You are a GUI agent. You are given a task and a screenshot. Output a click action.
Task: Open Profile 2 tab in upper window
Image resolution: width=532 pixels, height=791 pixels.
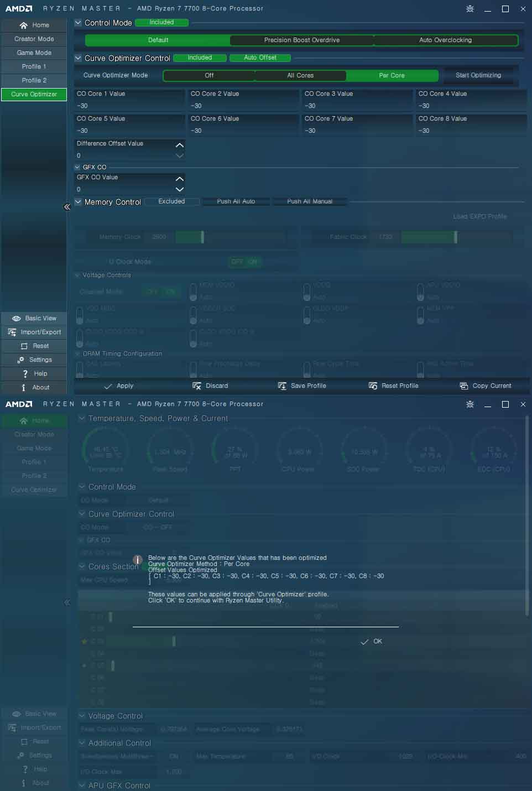click(34, 81)
